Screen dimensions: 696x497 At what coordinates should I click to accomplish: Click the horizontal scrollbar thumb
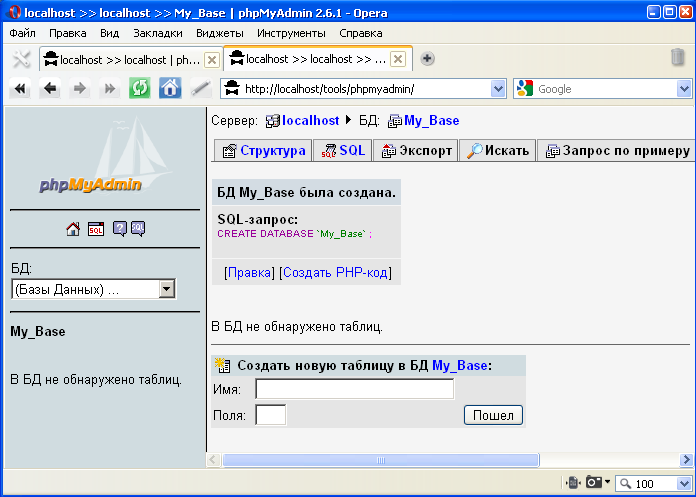click(381, 460)
